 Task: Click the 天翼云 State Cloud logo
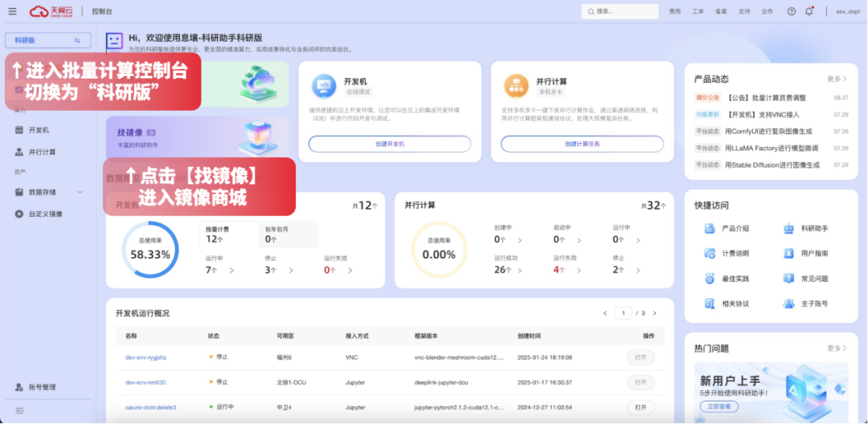pos(51,11)
